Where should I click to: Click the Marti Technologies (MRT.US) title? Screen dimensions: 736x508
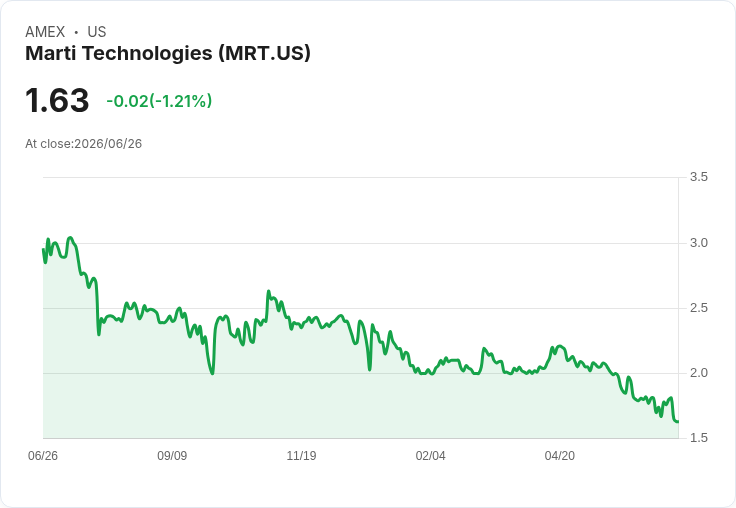pyautogui.click(x=168, y=53)
